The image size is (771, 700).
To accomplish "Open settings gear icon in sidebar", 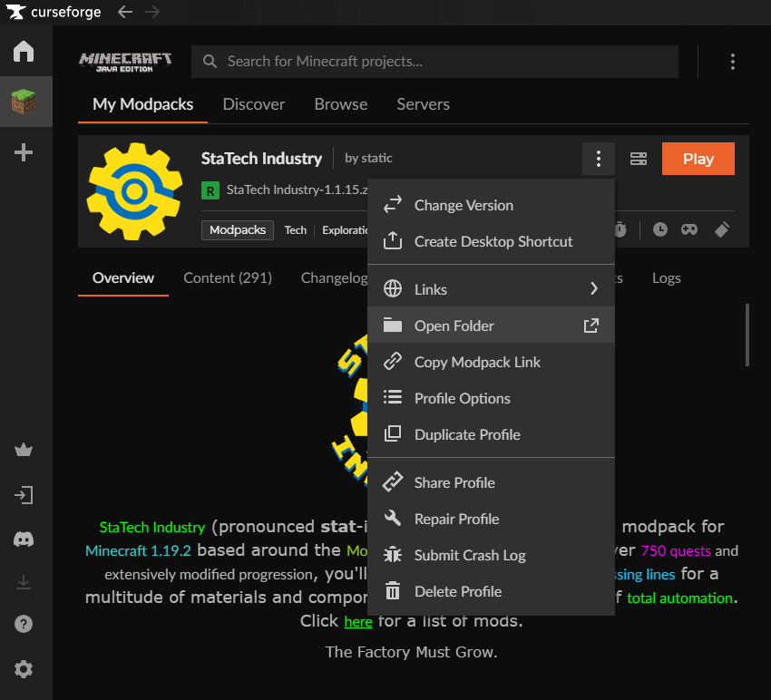I will tap(24, 669).
